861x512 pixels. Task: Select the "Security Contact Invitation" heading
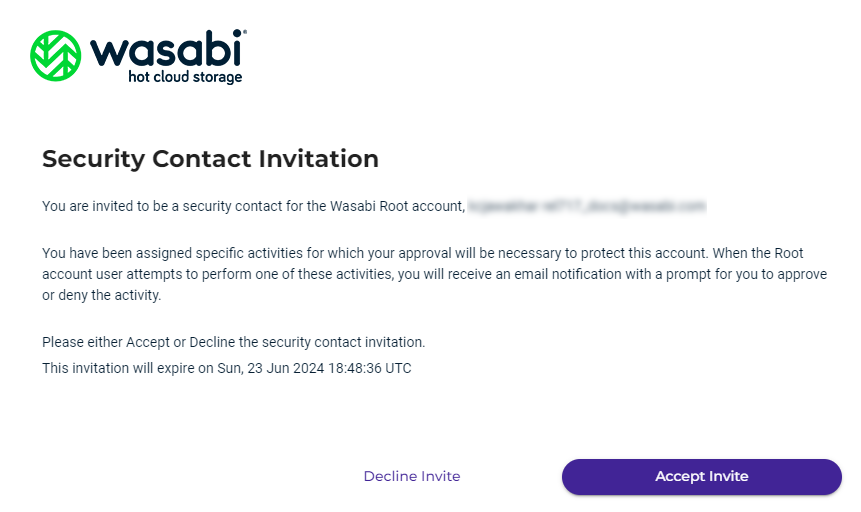tap(210, 158)
